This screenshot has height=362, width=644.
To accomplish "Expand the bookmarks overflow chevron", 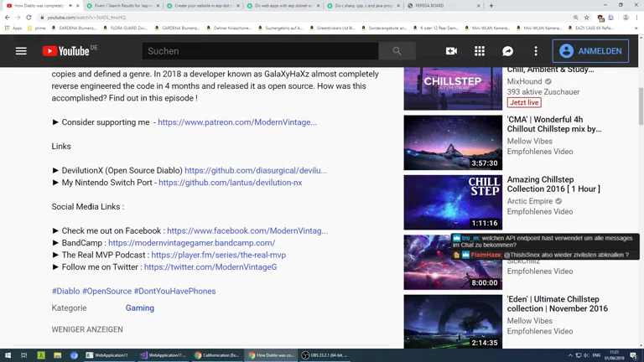I will point(636,28).
